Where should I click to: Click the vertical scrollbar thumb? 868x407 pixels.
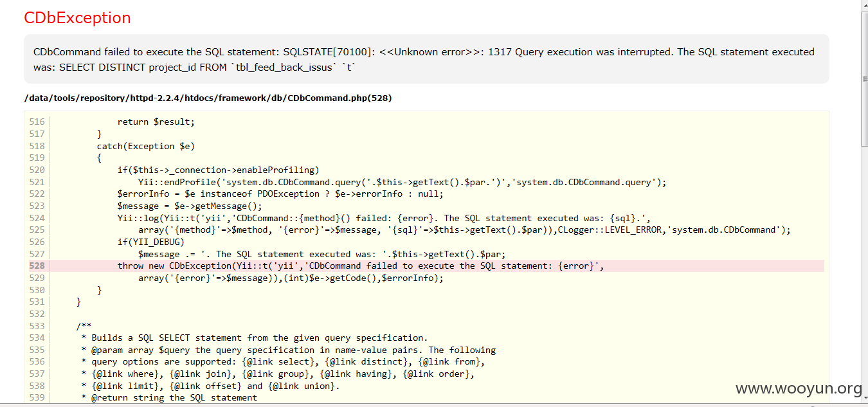tap(864, 79)
